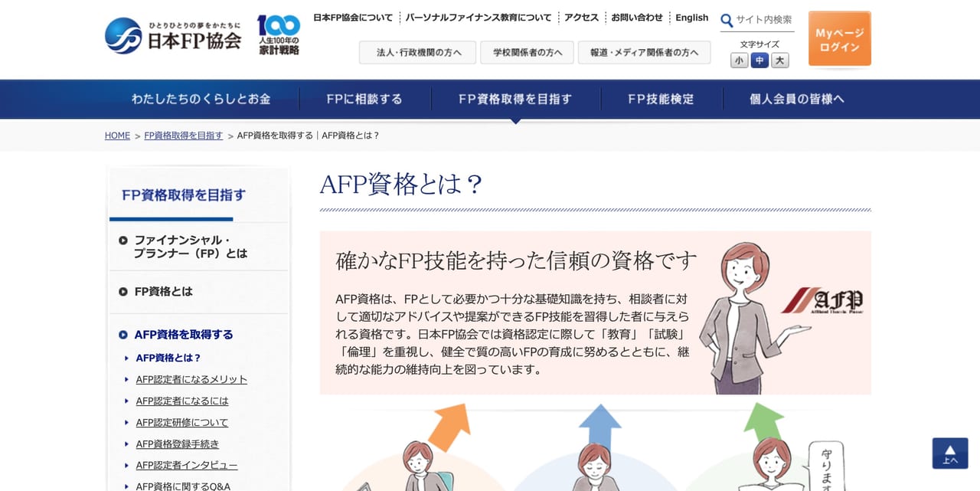The image size is (980, 491).
Task: Click the green upward arrow illustration
Action: point(764,423)
